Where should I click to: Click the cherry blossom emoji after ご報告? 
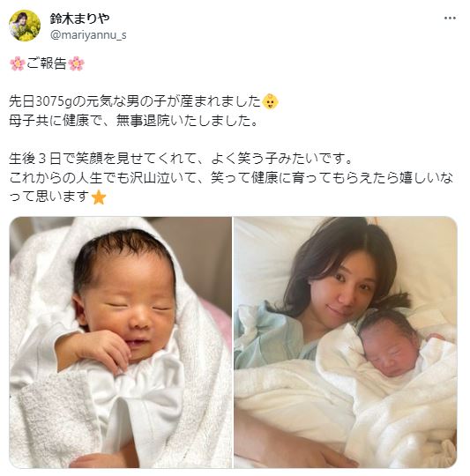[x=76, y=63]
